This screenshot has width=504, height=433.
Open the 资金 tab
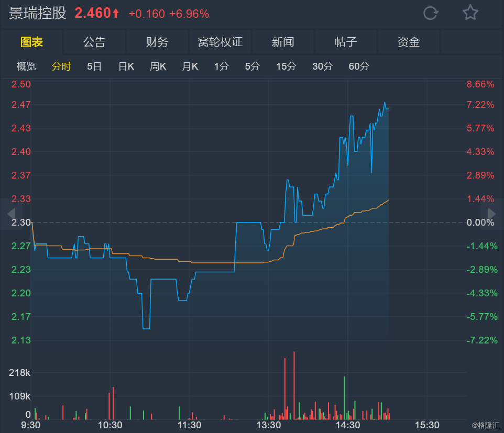tap(409, 42)
